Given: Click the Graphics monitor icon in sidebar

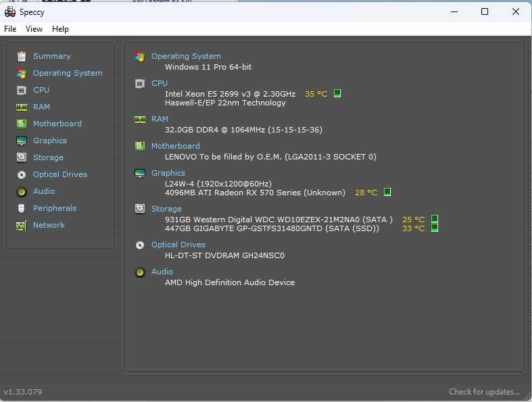Looking at the screenshot, I should pyautogui.click(x=22, y=141).
